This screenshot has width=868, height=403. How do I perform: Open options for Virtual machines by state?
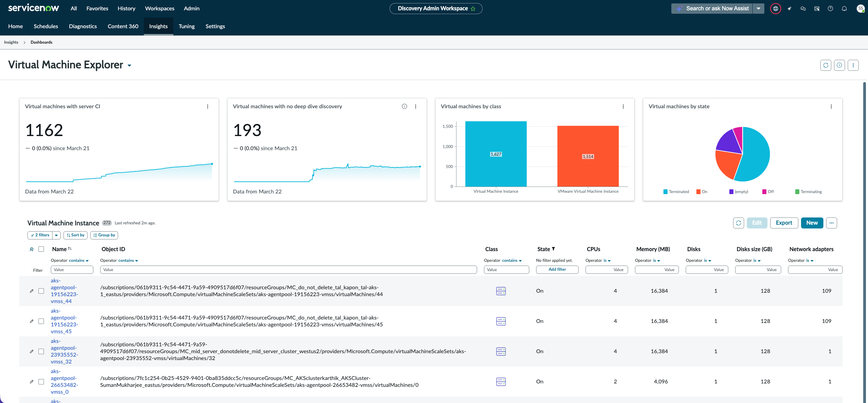(x=831, y=107)
